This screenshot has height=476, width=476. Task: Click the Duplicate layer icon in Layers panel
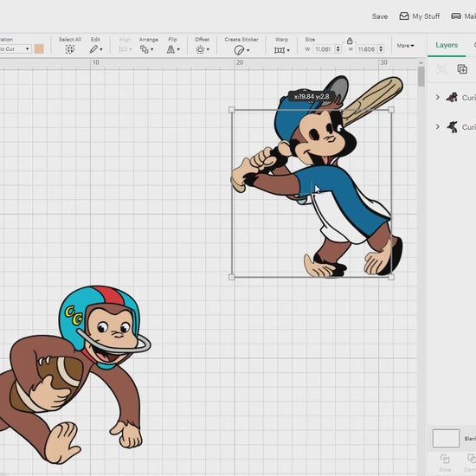coord(462,69)
